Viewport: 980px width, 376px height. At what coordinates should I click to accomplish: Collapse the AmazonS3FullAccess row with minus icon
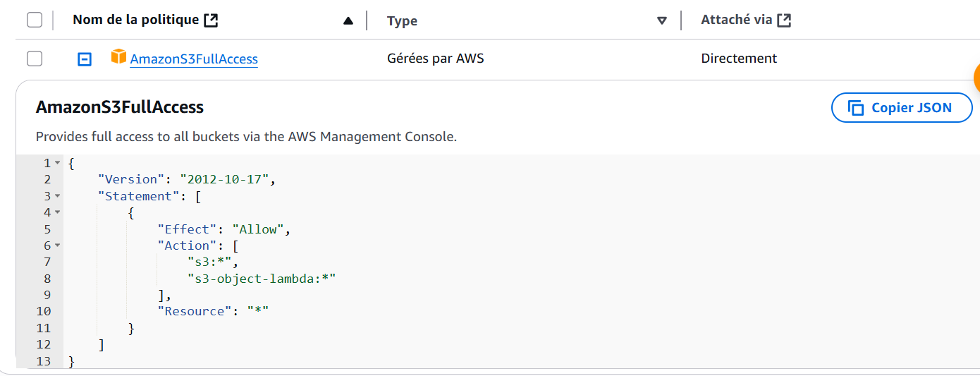(84, 59)
